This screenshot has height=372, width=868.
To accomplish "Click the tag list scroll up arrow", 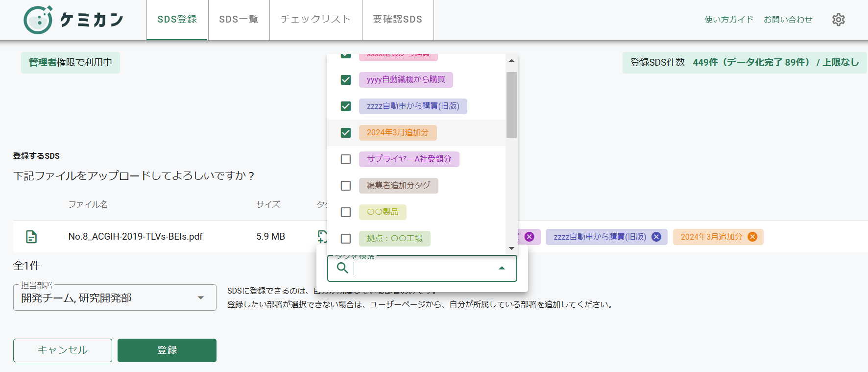I will [511, 61].
